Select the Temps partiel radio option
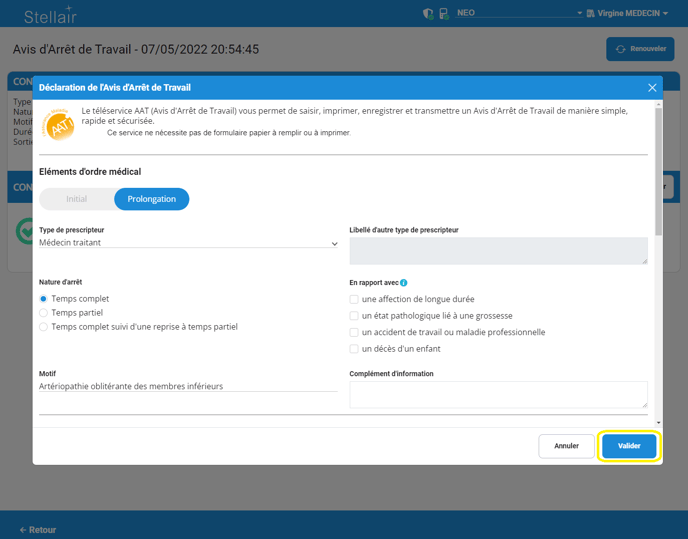This screenshot has height=539, width=688. (43, 313)
